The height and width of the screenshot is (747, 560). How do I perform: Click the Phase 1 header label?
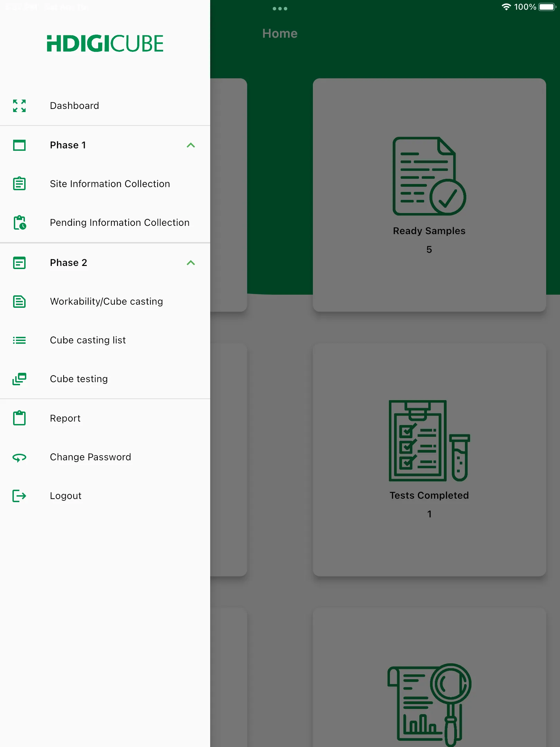68,145
